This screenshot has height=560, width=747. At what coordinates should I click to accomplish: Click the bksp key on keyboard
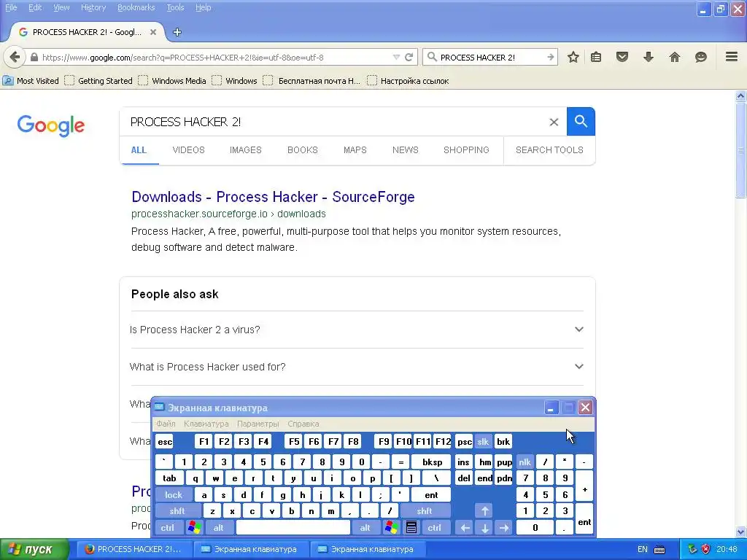[x=432, y=462]
